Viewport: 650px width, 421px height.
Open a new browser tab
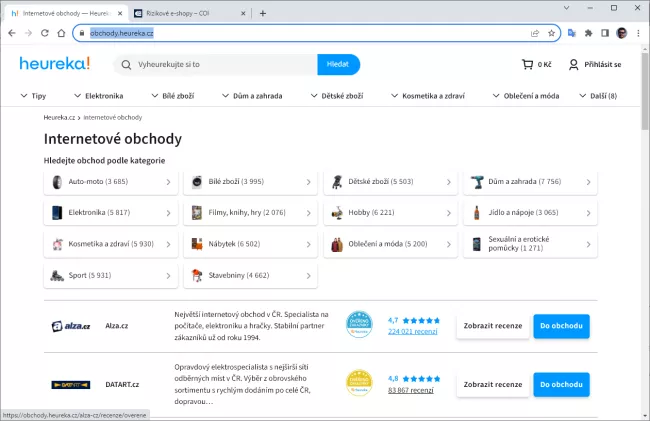click(263, 13)
